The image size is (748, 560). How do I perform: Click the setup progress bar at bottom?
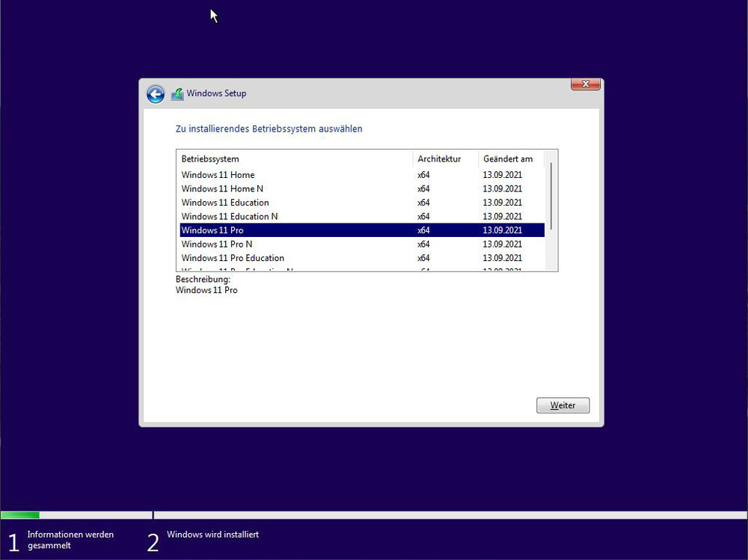tap(374, 515)
